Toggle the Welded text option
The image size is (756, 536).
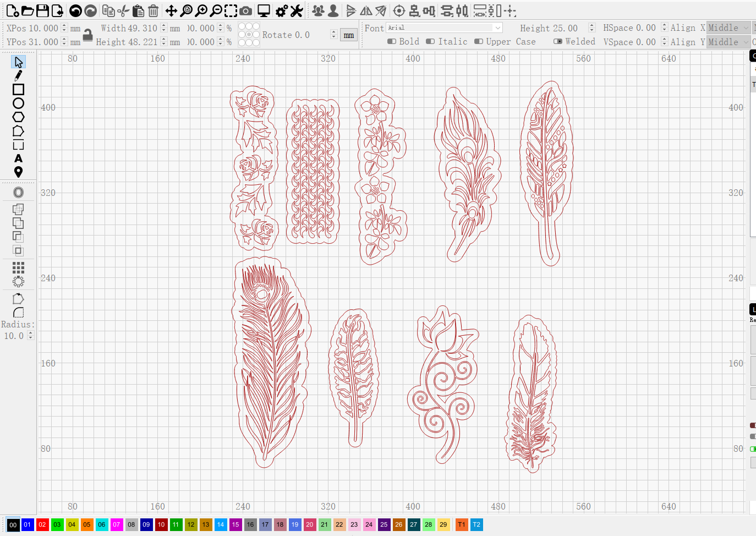click(558, 41)
